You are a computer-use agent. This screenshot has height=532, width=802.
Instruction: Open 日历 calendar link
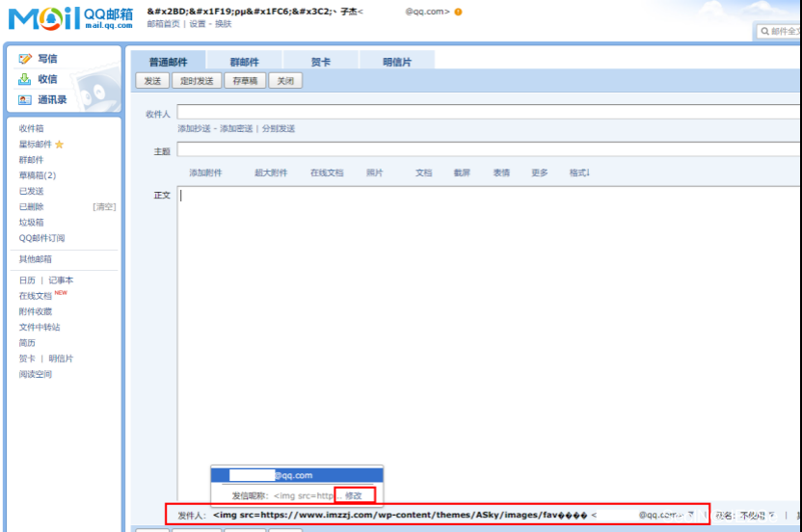pyautogui.click(x=27, y=280)
